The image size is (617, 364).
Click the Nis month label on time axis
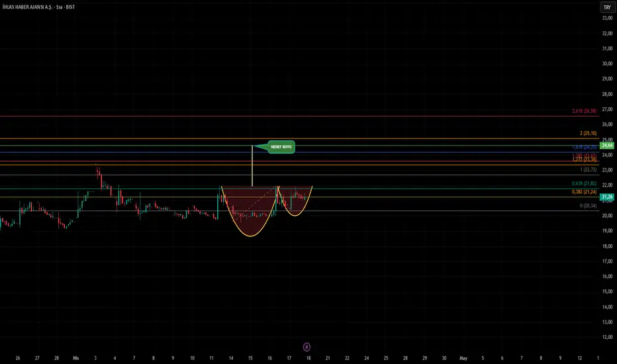point(76,358)
